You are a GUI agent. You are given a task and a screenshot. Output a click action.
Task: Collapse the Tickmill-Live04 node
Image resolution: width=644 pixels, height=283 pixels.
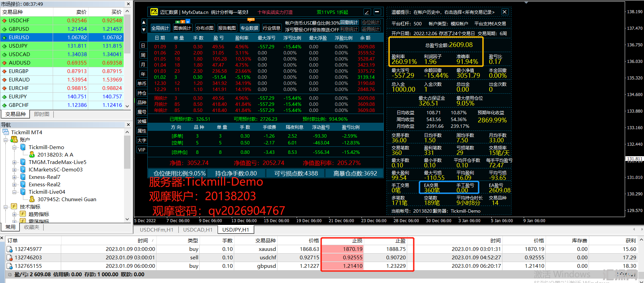pos(14,192)
